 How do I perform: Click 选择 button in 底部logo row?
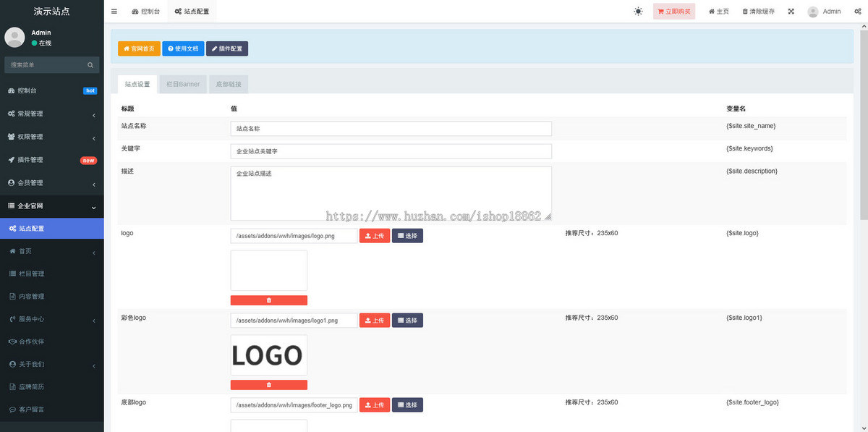coord(407,405)
